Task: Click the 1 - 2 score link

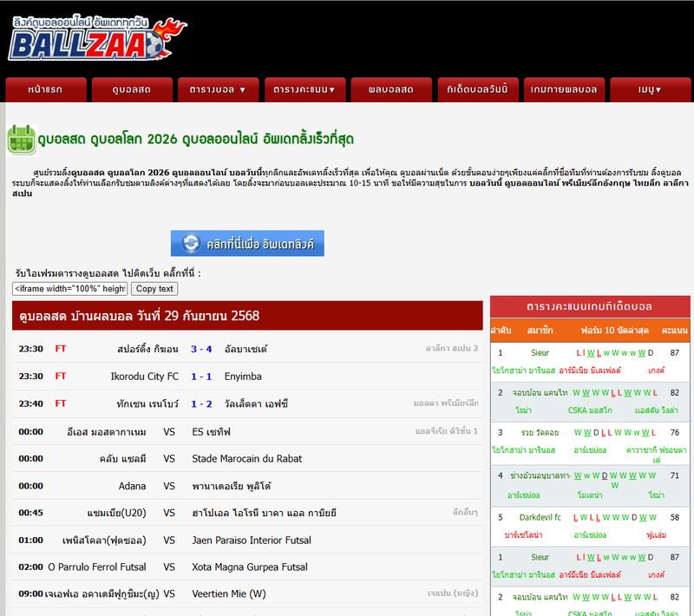Action: 201,403
